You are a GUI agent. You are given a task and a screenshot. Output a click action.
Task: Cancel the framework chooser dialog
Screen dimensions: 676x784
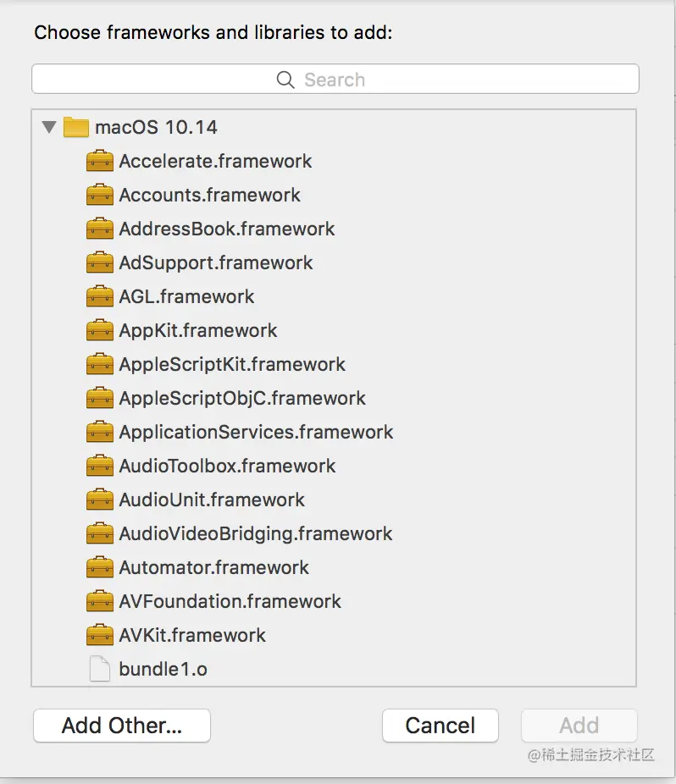(441, 726)
